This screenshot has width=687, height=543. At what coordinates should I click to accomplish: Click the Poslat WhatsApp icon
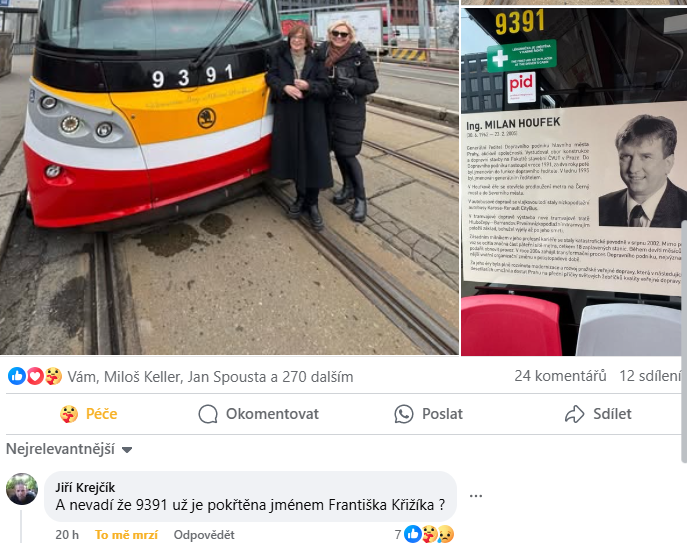click(404, 414)
